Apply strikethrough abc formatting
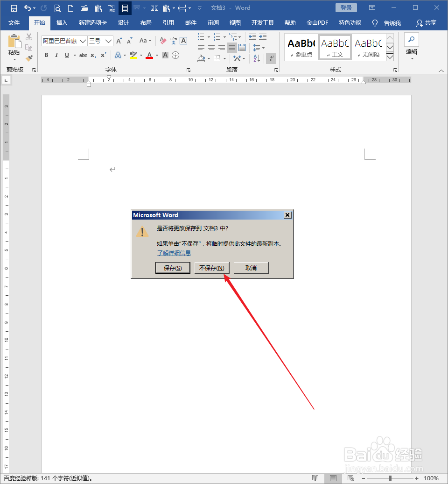The image size is (448, 484). pyautogui.click(x=83, y=55)
